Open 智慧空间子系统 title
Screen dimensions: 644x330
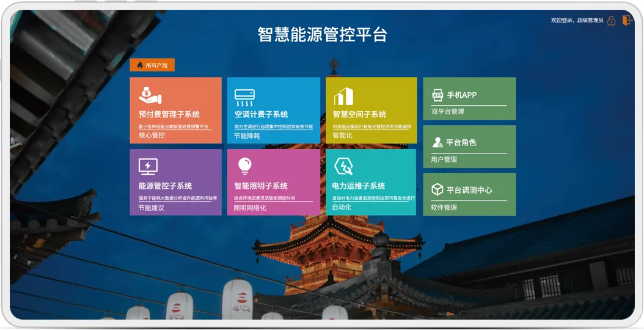(x=359, y=114)
